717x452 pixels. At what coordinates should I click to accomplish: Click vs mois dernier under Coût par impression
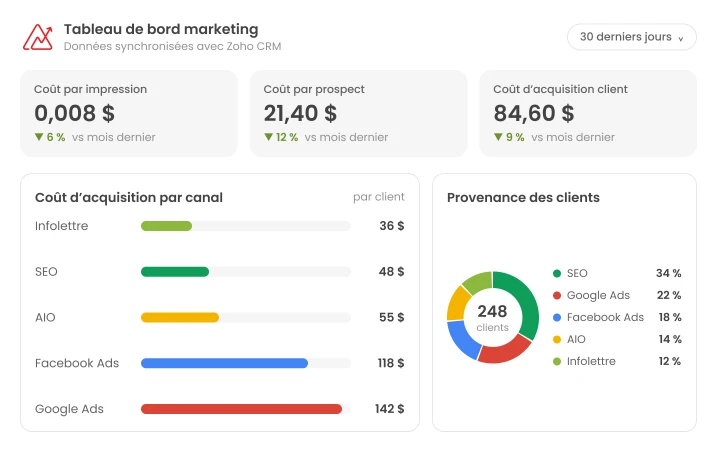pyautogui.click(x=113, y=137)
